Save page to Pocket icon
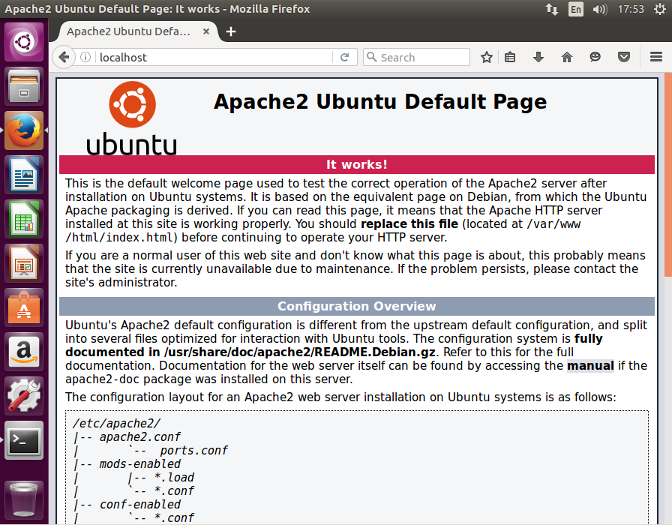 click(624, 57)
